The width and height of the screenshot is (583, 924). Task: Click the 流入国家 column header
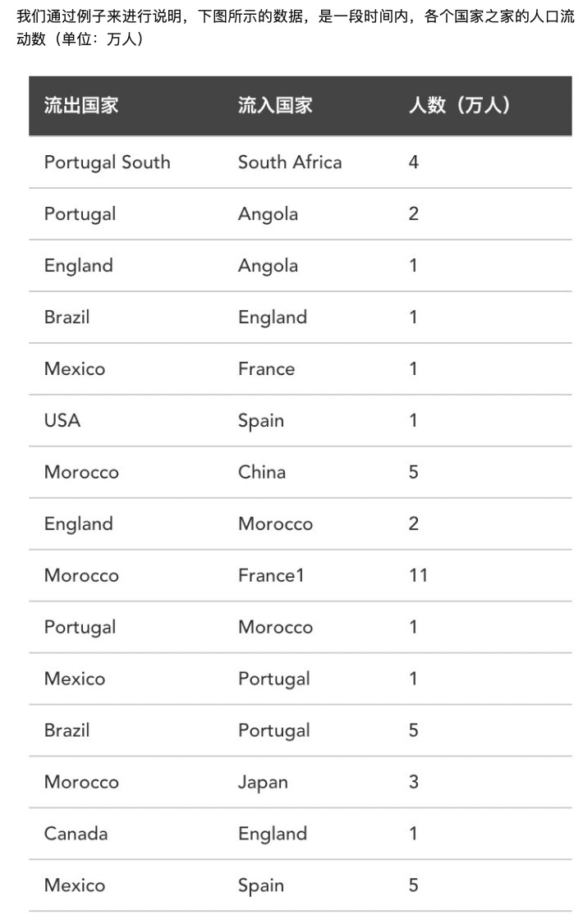coord(275,106)
